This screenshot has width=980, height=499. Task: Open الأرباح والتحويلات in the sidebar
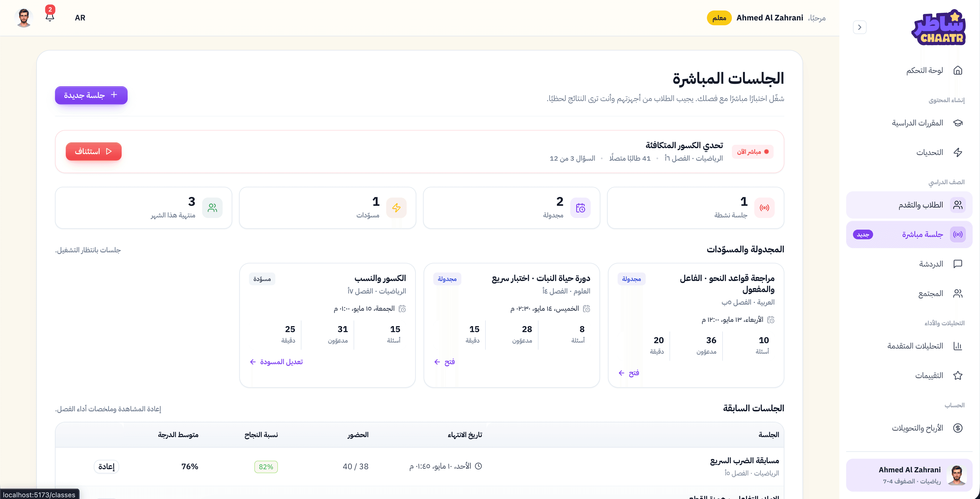coord(909,428)
